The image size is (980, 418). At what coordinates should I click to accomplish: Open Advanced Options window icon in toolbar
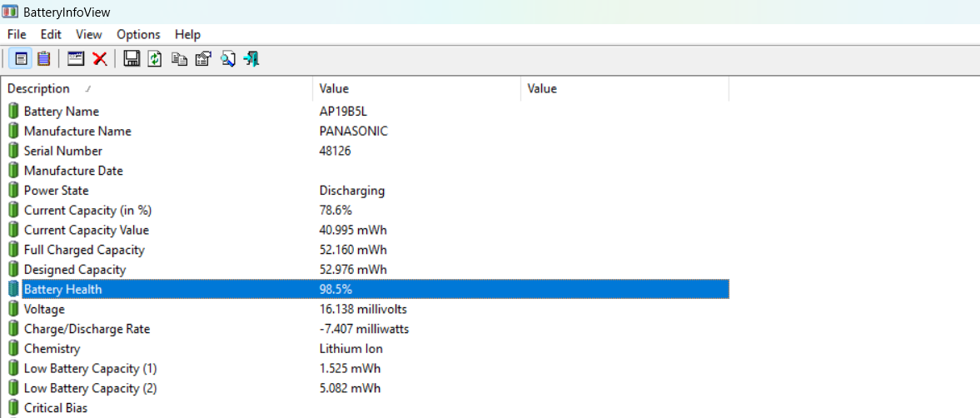76,59
